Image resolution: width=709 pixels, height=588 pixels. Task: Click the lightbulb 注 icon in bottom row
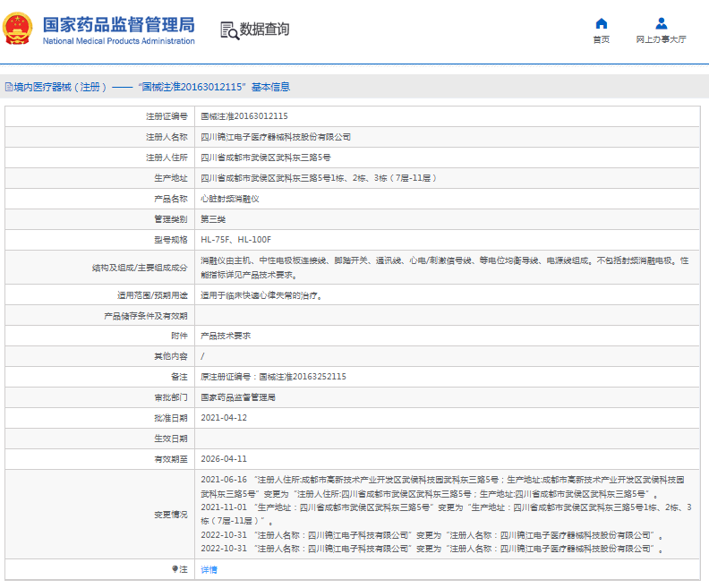coord(175,569)
